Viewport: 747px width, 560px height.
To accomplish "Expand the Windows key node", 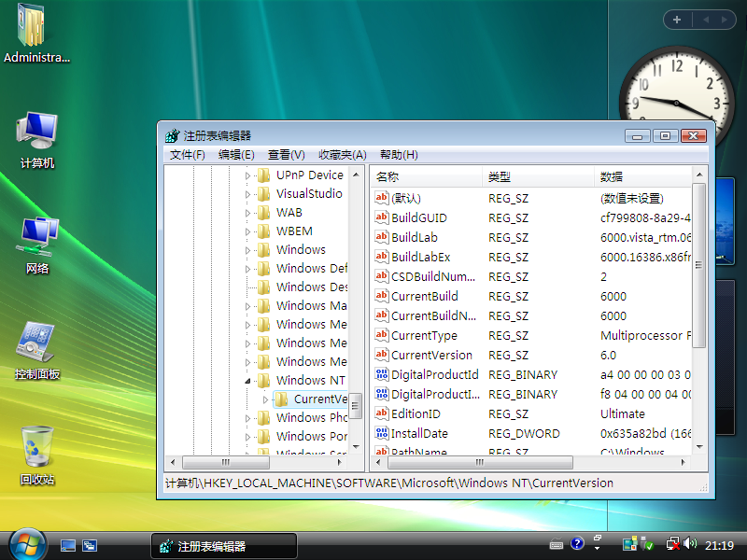I will 247,250.
